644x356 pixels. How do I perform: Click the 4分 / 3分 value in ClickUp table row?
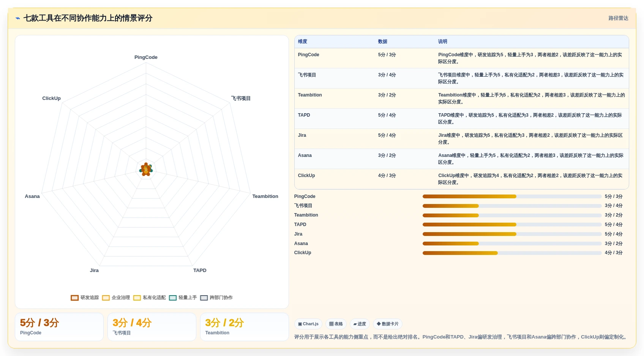point(387,176)
